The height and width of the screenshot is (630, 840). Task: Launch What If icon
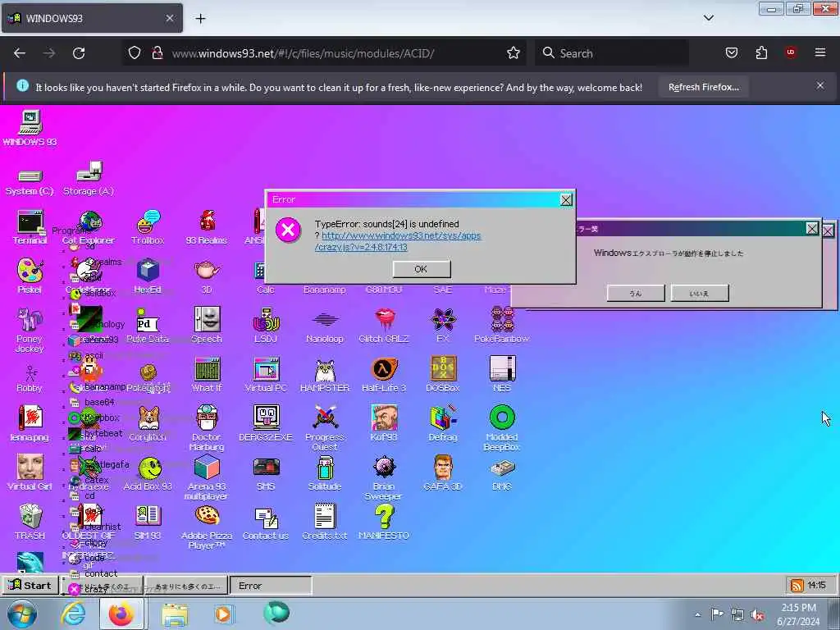click(x=207, y=369)
